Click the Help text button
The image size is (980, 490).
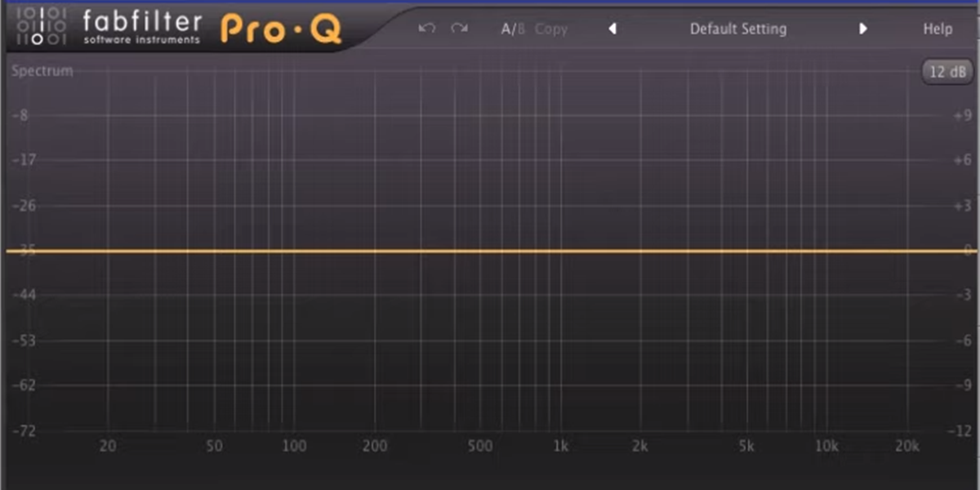tap(937, 29)
